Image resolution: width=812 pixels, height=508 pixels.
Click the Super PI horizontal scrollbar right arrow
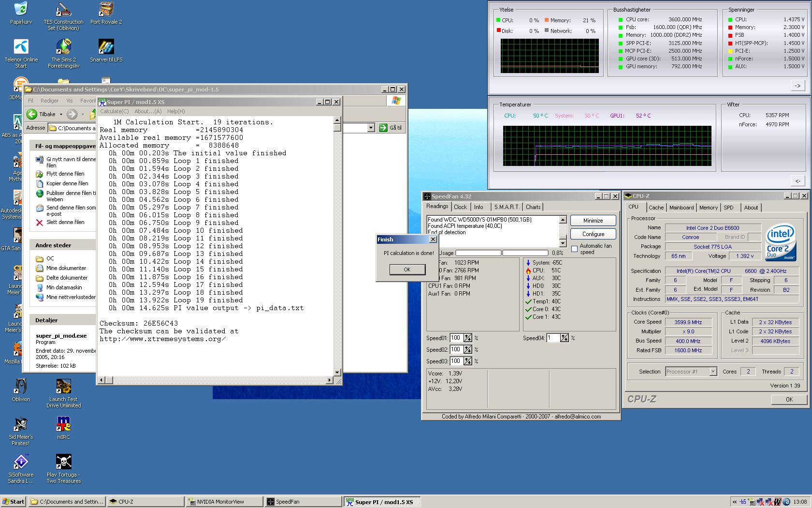pos(329,380)
